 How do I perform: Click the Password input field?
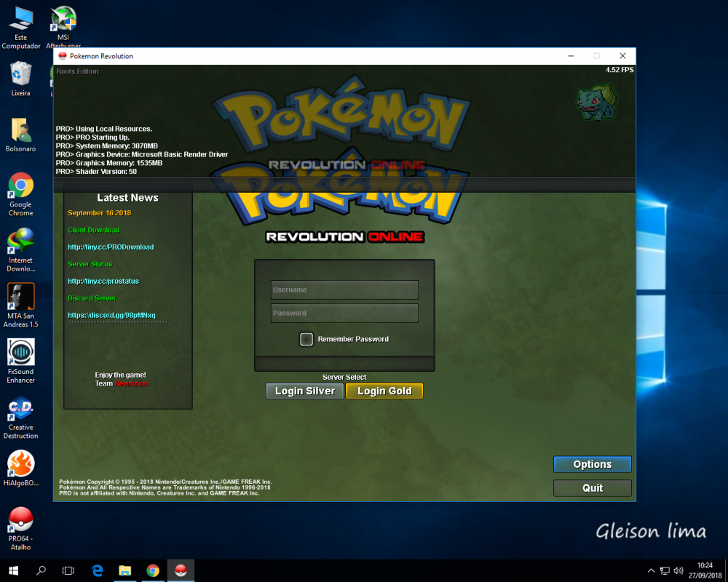344,313
